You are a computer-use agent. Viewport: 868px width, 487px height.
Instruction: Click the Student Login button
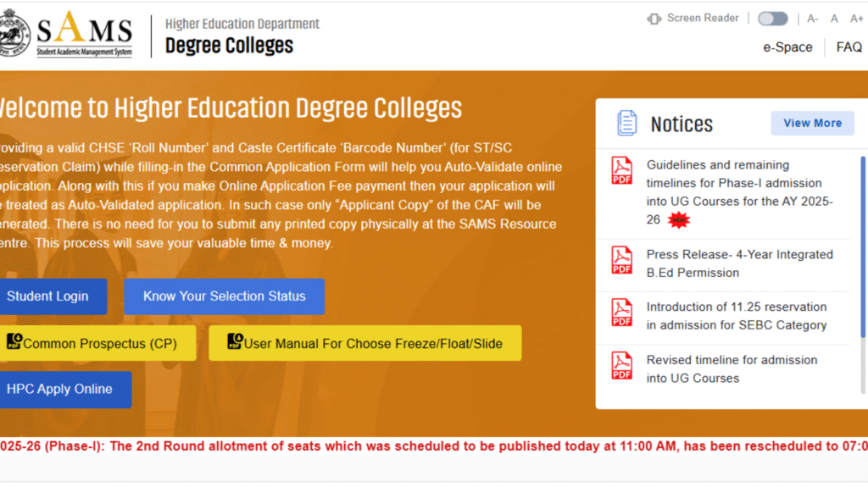(49, 296)
